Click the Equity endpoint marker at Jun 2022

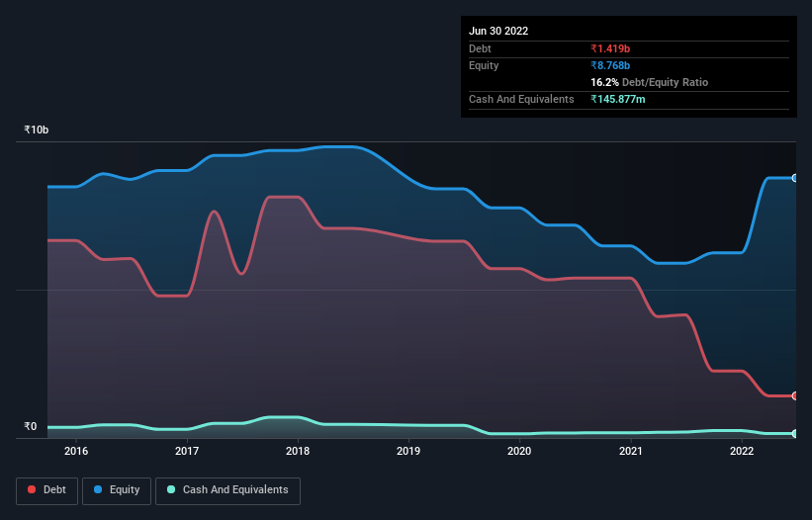coord(795,178)
